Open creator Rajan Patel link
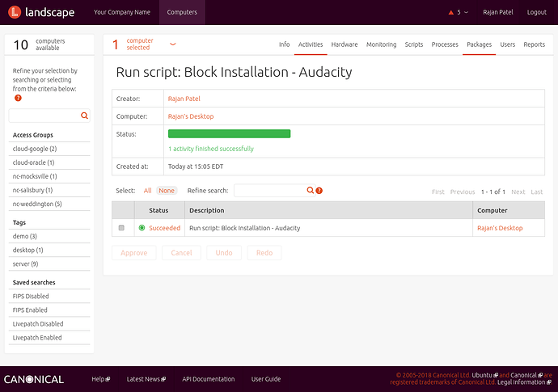The image size is (558, 392). coord(184,99)
